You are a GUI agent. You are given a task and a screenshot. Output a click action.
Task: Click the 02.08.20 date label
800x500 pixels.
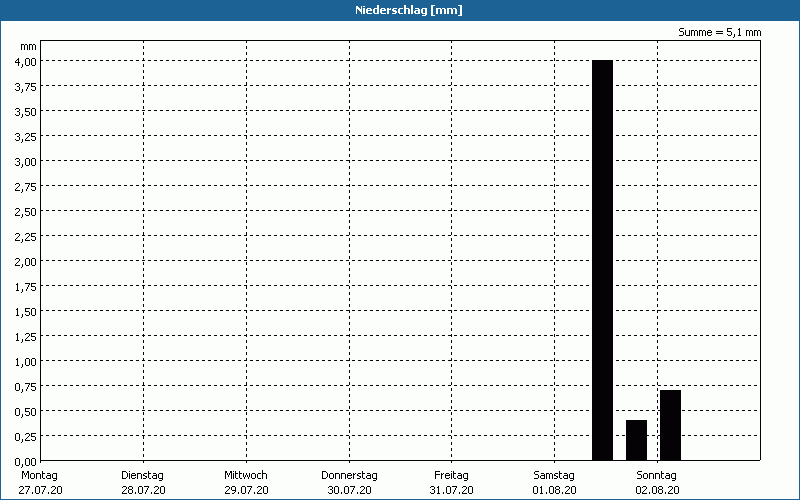tap(658, 490)
